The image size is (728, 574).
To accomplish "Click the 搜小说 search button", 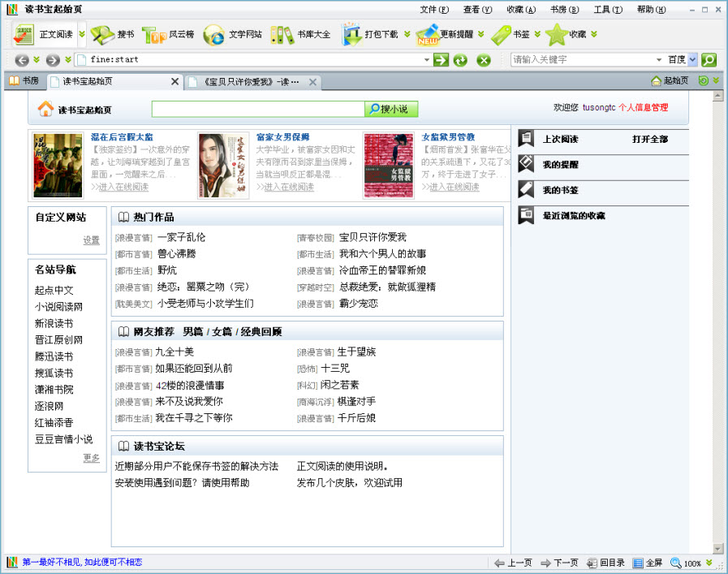I will pos(391,109).
